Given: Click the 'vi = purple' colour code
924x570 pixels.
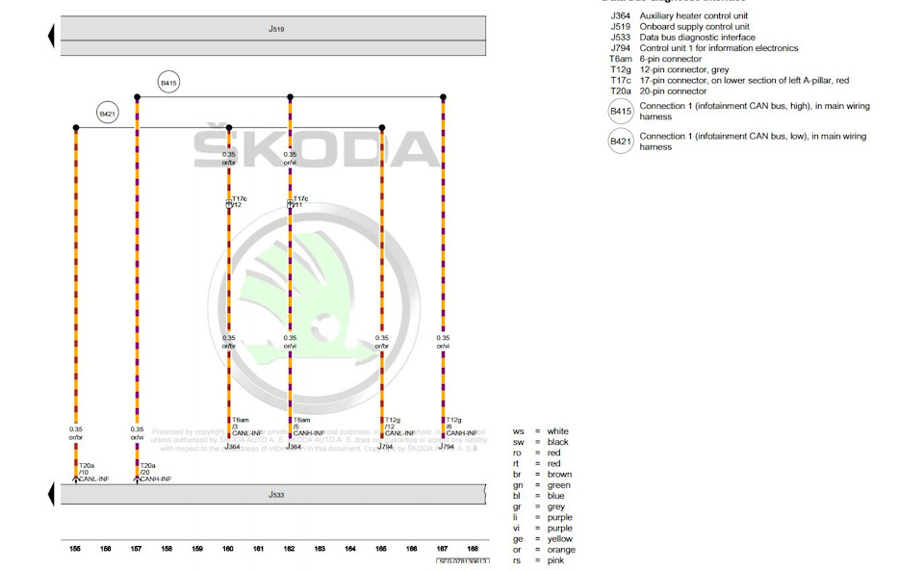Looking at the screenshot, I should click(542, 529).
